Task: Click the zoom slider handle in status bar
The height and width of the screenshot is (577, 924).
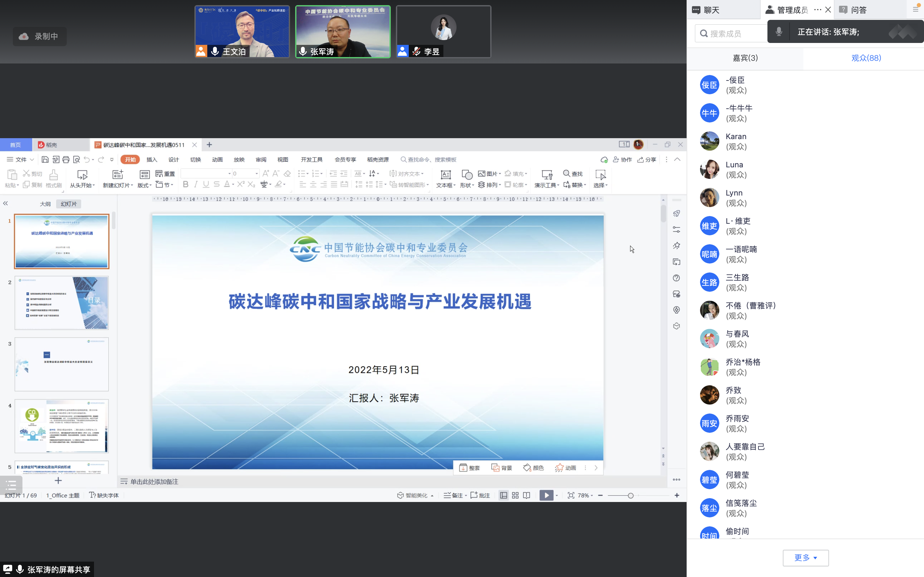Action: [630, 495]
